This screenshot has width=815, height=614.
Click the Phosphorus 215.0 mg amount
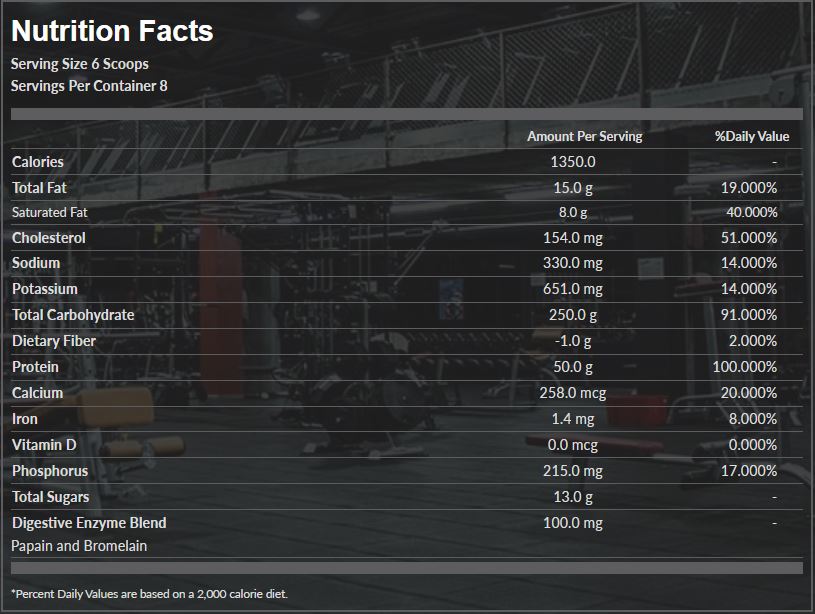pyautogui.click(x=573, y=471)
